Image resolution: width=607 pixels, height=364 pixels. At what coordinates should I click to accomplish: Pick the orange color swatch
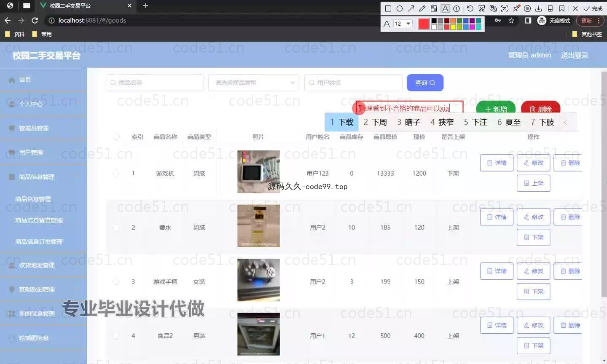(453, 21)
